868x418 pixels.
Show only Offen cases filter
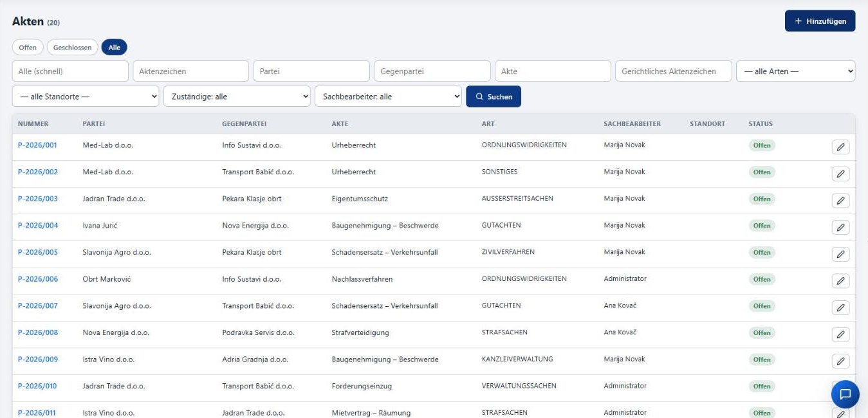pos(28,48)
